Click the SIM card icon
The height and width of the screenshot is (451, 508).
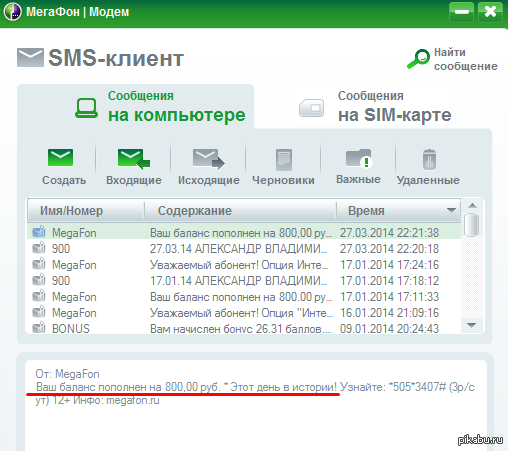[312, 108]
